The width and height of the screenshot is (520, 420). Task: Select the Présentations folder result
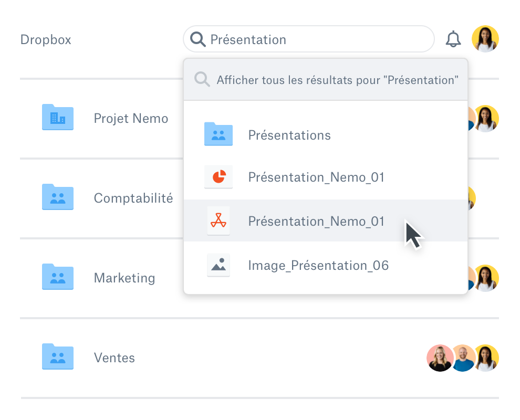[x=326, y=135]
